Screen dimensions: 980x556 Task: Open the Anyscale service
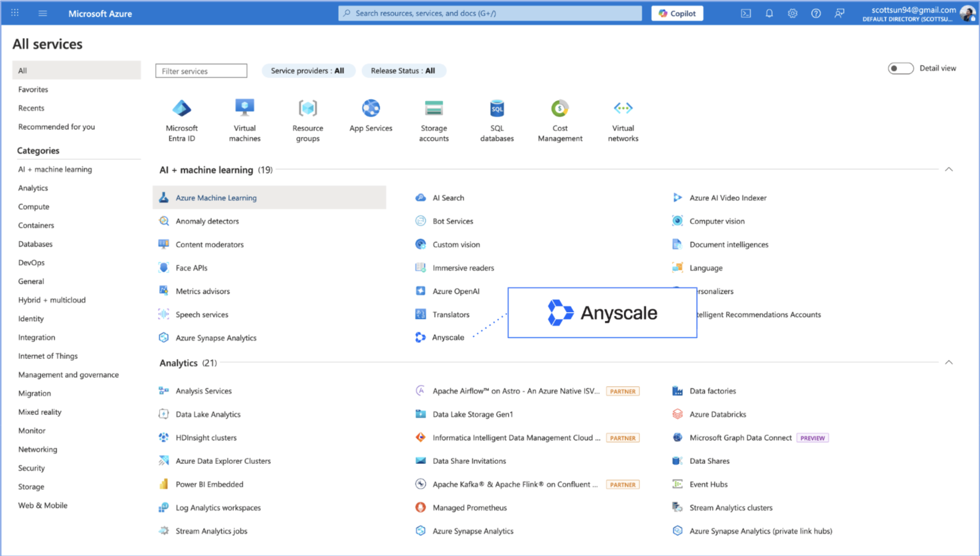[x=448, y=337]
